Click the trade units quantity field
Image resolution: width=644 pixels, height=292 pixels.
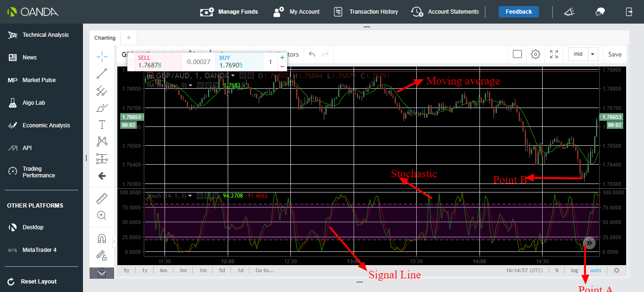(270, 62)
